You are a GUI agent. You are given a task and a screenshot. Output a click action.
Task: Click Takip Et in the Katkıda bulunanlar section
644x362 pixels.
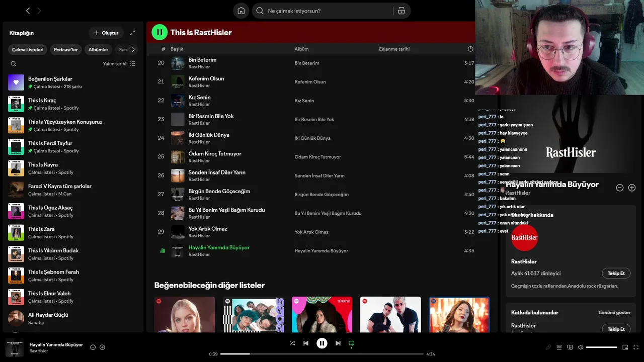click(616, 329)
